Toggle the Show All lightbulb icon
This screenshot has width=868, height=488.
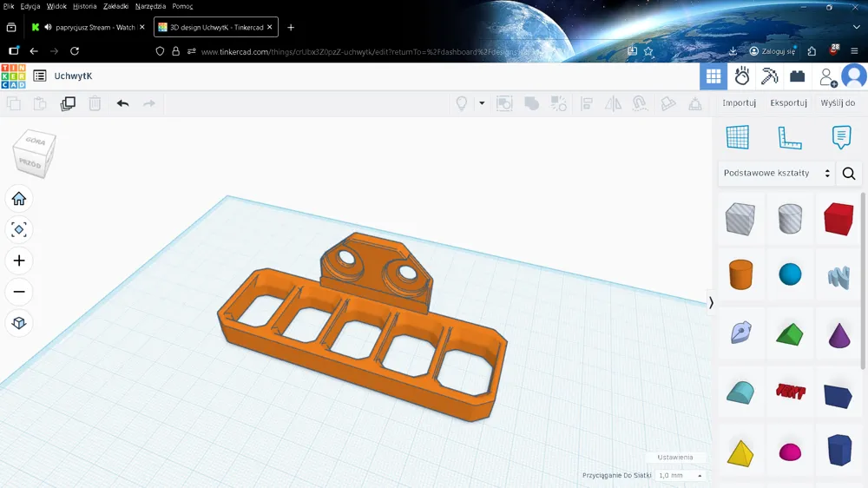(462, 103)
